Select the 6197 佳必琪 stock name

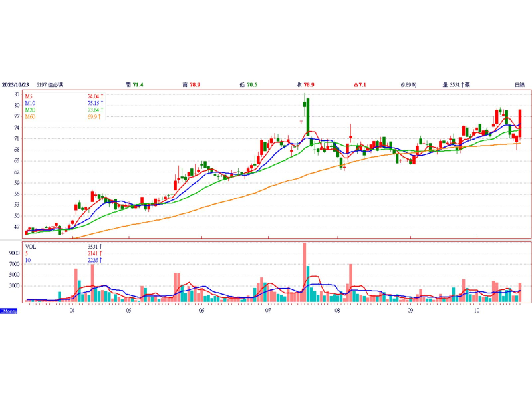[x=55, y=85]
